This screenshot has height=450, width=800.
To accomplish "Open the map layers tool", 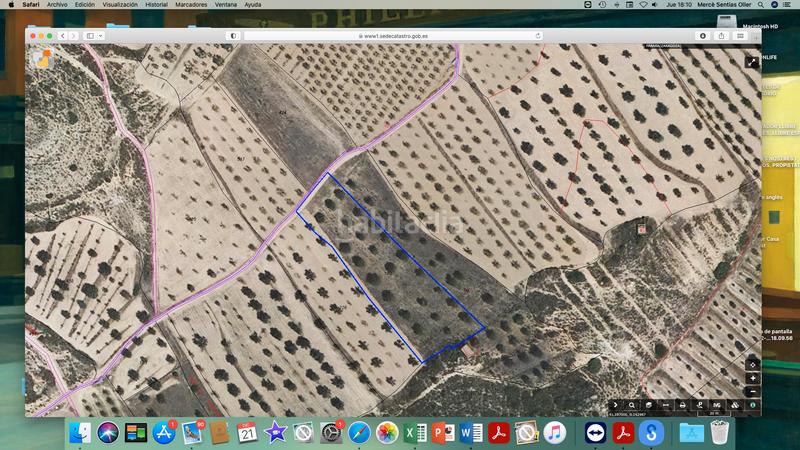I will (x=648, y=404).
